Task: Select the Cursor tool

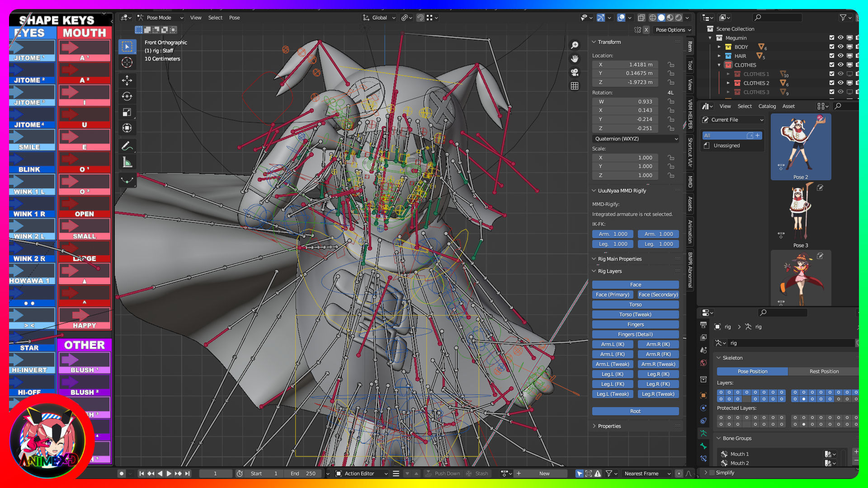Action: coord(127,62)
